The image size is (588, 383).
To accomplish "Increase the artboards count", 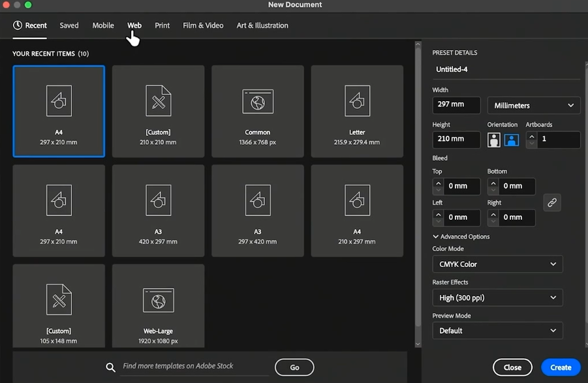I will click(532, 136).
